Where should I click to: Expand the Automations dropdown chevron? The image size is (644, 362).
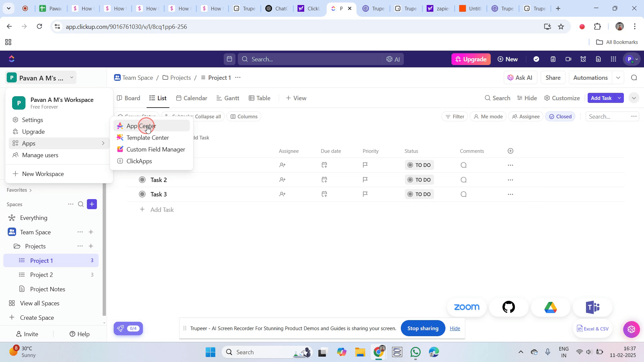click(618, 78)
